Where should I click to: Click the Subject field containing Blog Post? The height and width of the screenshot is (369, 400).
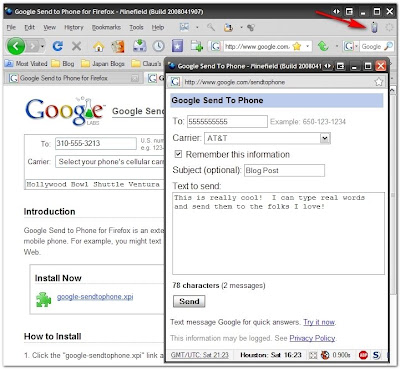point(284,170)
